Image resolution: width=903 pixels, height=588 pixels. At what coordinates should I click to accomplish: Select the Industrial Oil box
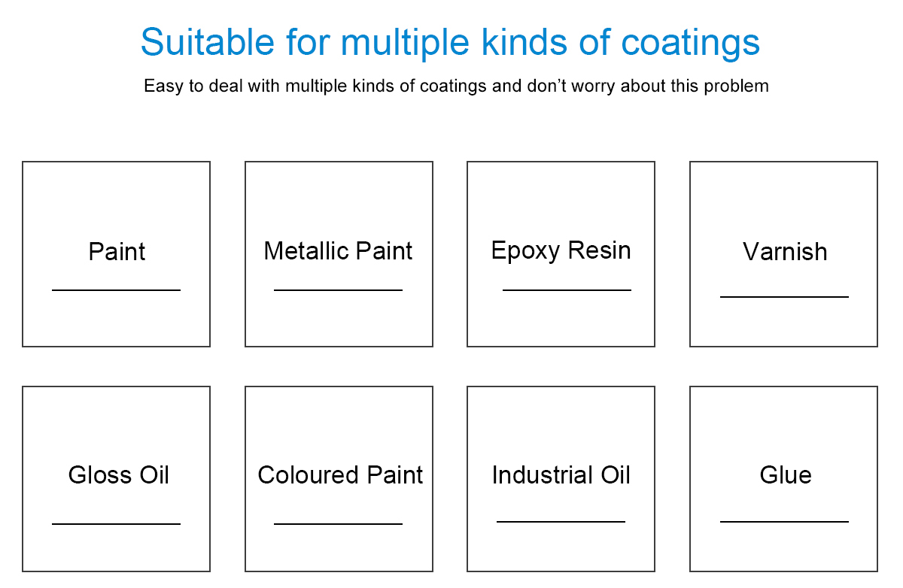coord(561,479)
